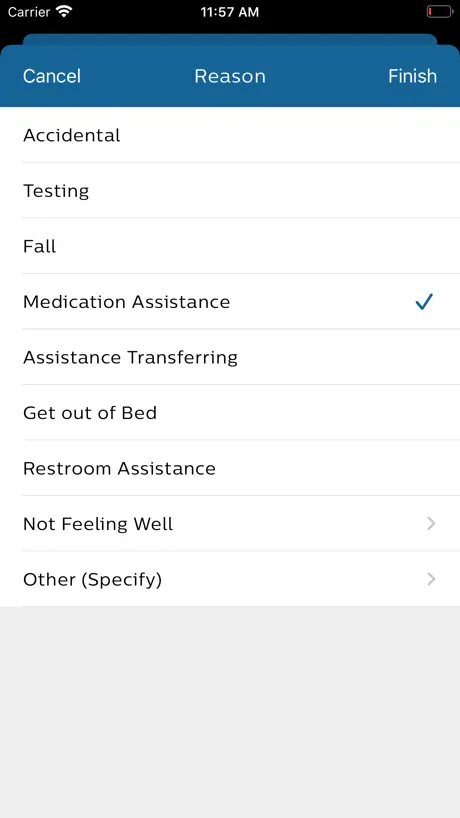This screenshot has height=818, width=460.
Task: Select Restroom Assistance option
Action: pyautogui.click(x=230, y=468)
